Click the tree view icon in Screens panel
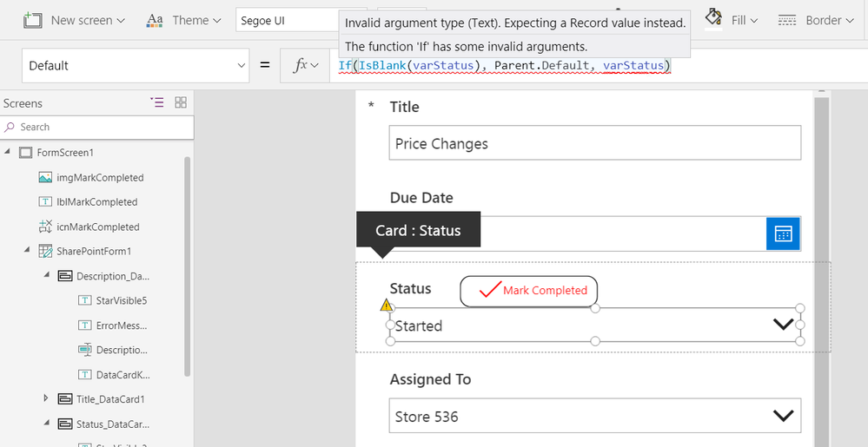868x447 pixels. [157, 102]
